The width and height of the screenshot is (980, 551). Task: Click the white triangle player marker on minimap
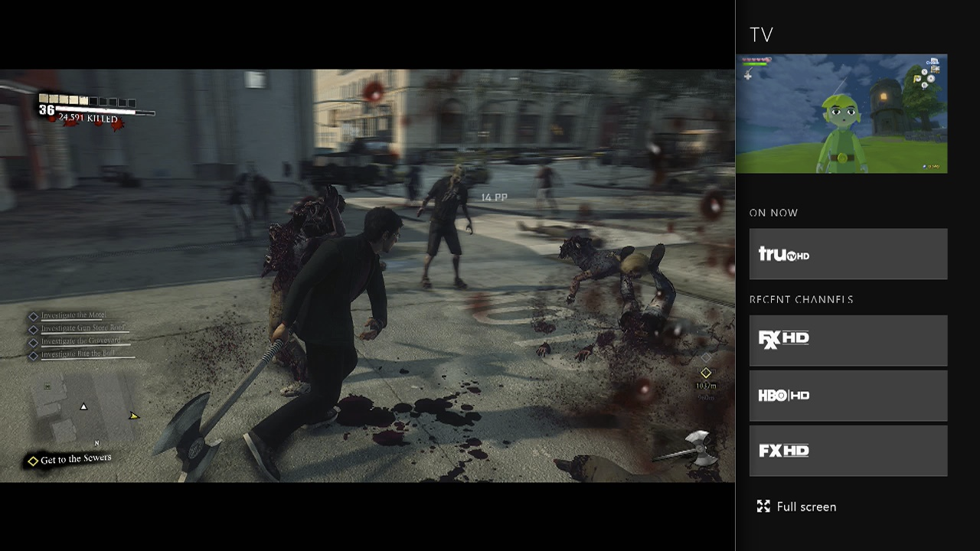(83, 406)
